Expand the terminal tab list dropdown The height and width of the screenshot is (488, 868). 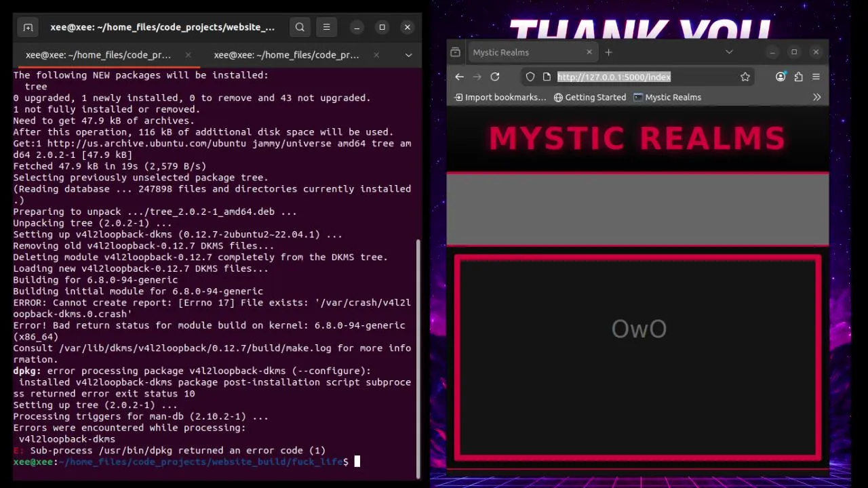pyautogui.click(x=408, y=55)
